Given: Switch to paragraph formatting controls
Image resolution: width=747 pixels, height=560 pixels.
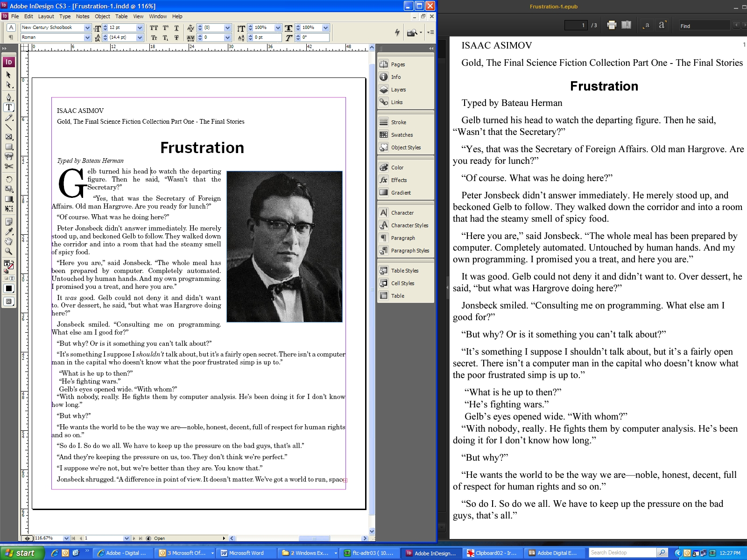Looking at the screenshot, I should (x=11, y=37).
